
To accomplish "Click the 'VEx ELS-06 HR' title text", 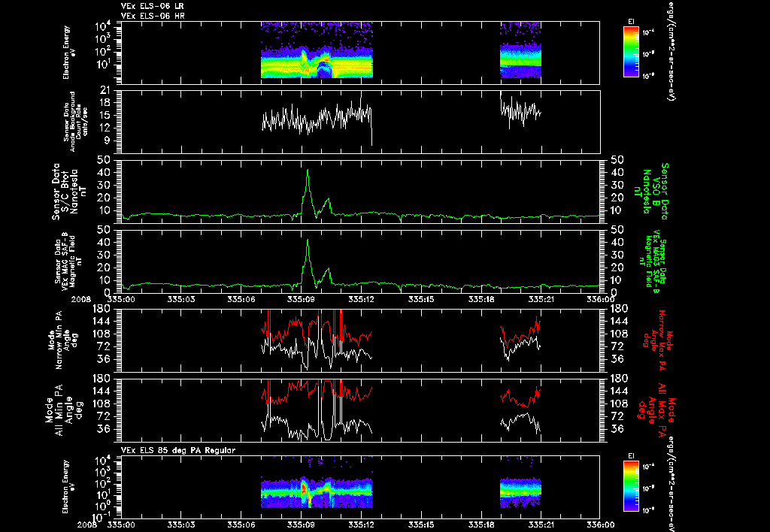I will (x=153, y=16).
